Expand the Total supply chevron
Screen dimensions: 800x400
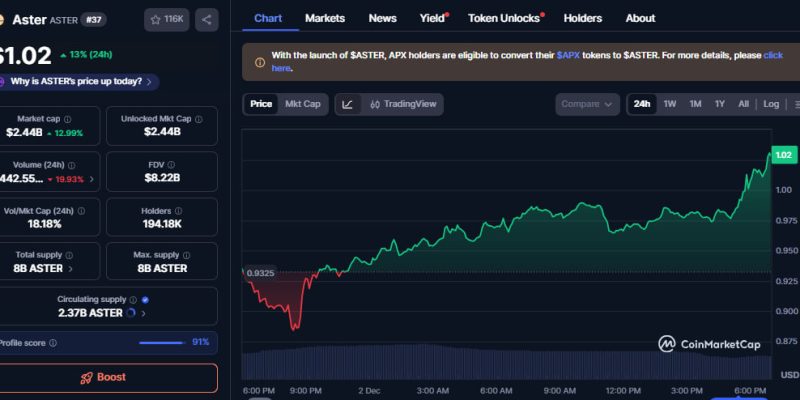(x=71, y=269)
